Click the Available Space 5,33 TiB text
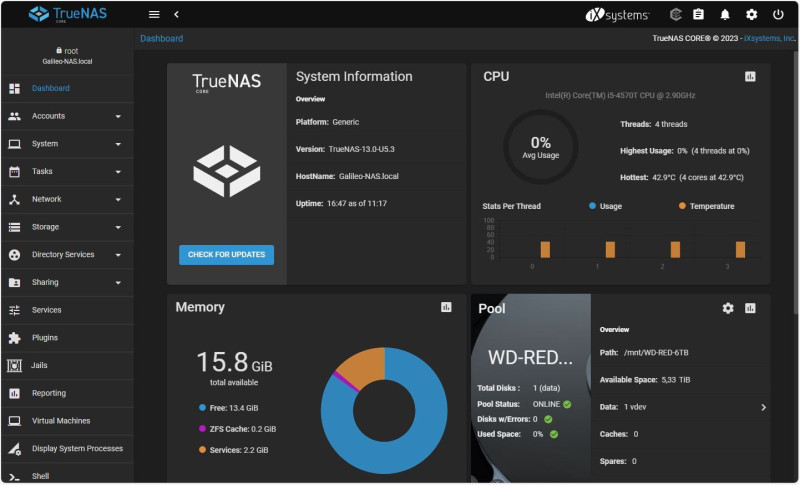Image resolution: width=800 pixels, height=485 pixels. coord(645,380)
